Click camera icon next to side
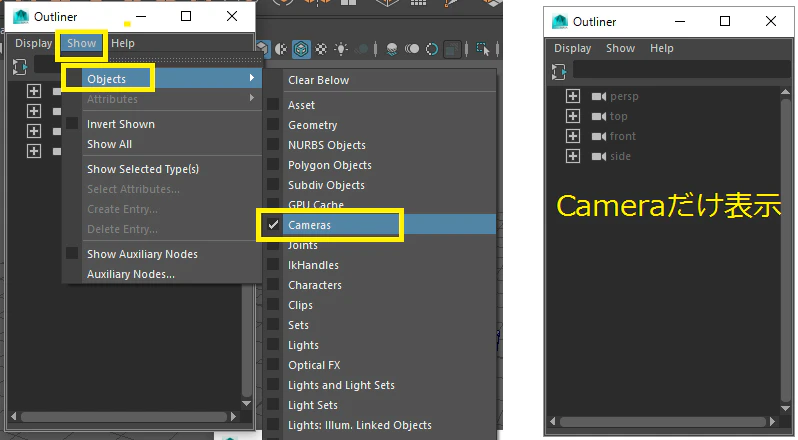 click(x=599, y=156)
